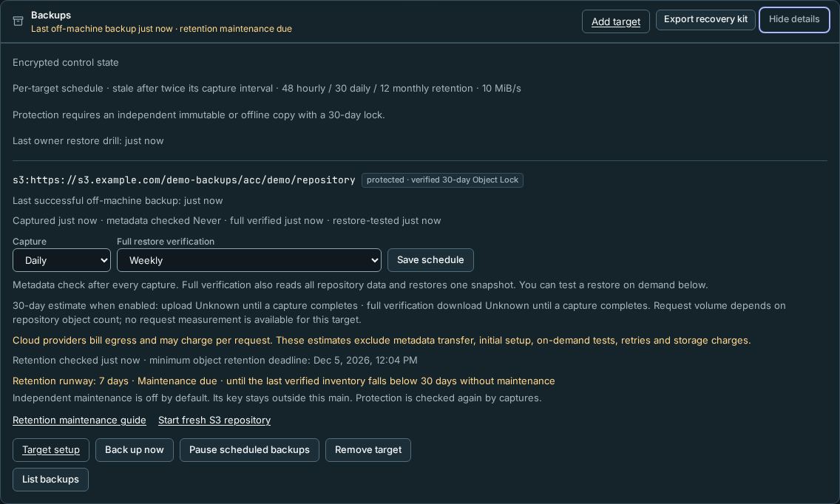Screen dimensions: 840x504
Task: Open the Full restore verification dropdown
Action: pyautogui.click(x=249, y=260)
